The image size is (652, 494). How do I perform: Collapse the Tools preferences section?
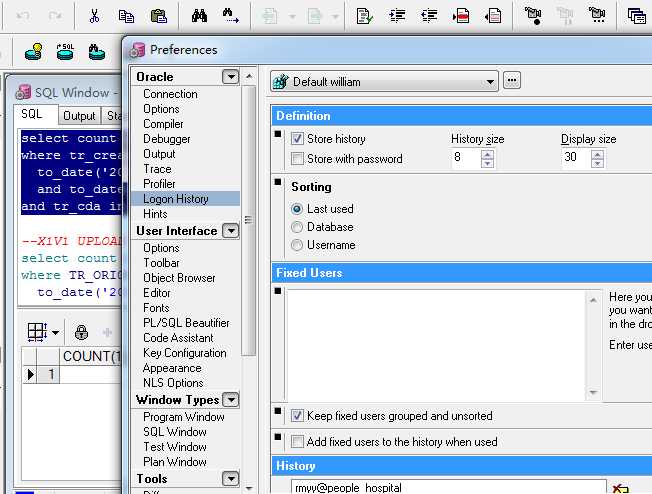click(x=230, y=479)
